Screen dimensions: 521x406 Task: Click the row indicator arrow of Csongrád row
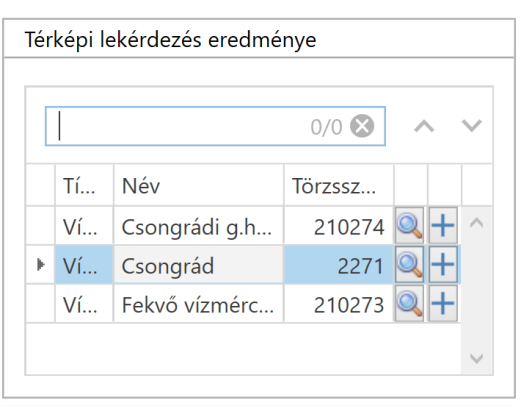click(40, 265)
